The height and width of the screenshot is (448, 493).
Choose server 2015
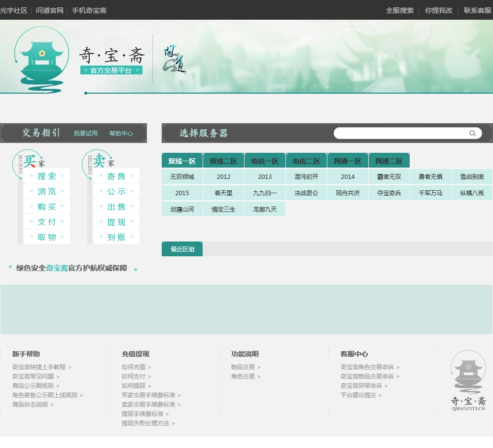click(x=182, y=193)
